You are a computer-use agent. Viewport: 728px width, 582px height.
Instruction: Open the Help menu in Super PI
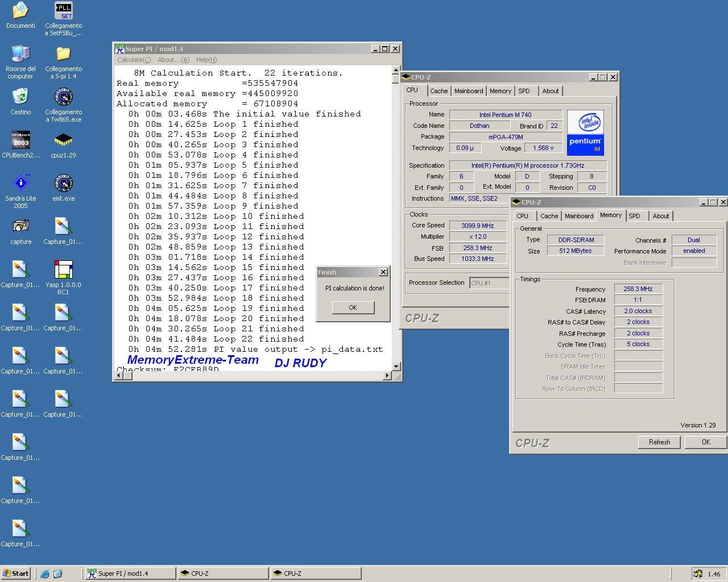pos(206,60)
